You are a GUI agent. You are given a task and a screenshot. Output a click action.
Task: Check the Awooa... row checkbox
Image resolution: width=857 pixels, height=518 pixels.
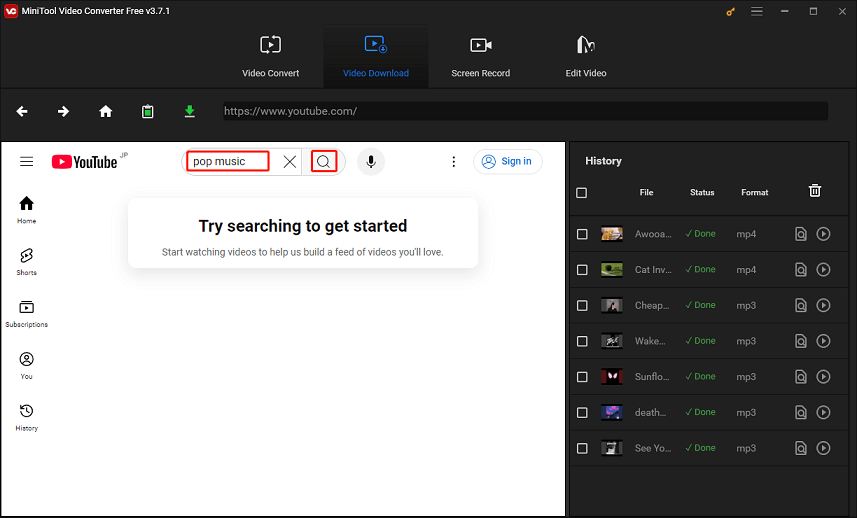tap(582, 234)
